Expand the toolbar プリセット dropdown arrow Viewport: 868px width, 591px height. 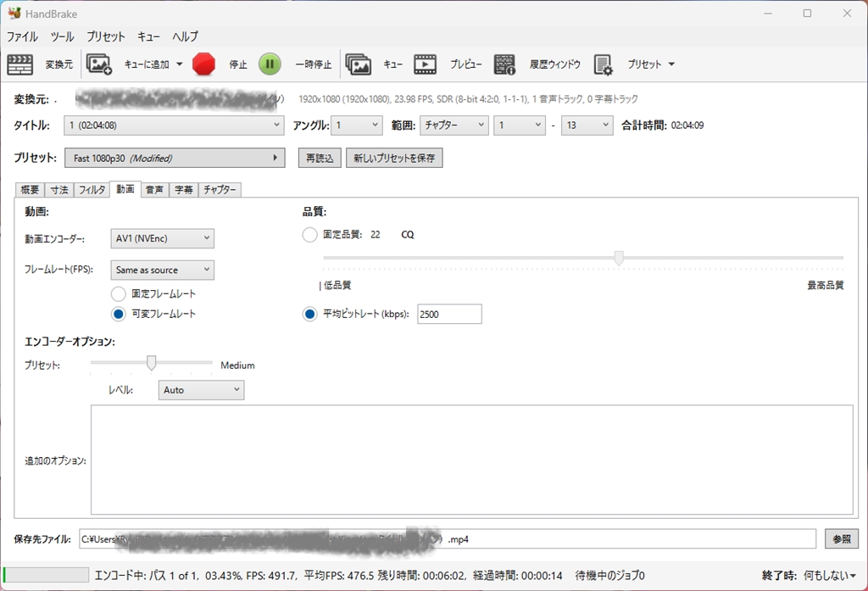pos(671,64)
